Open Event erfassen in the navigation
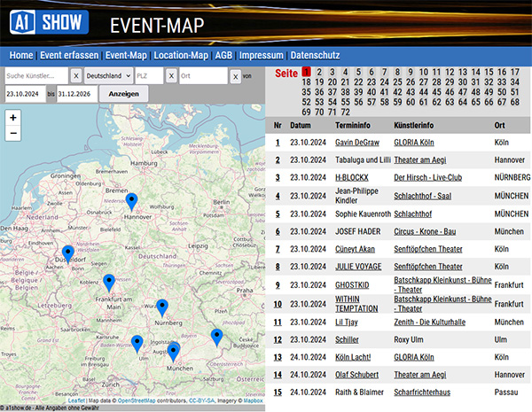Viewport: 532px width, 412px height. [x=69, y=55]
